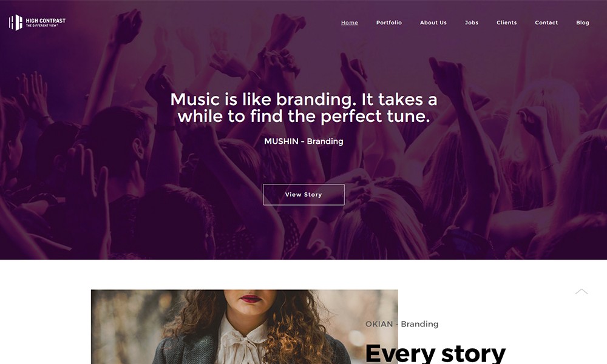Open the OKIAN - Branding project link

402,324
